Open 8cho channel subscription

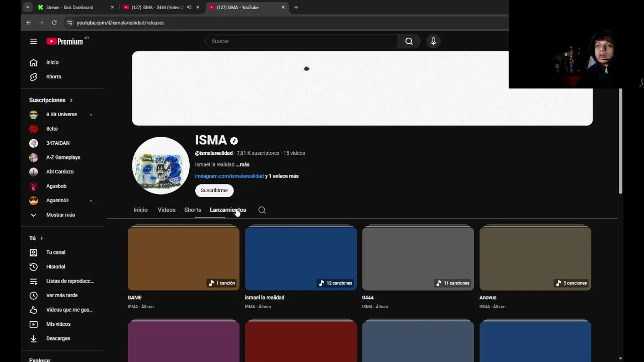pyautogui.click(x=52, y=129)
